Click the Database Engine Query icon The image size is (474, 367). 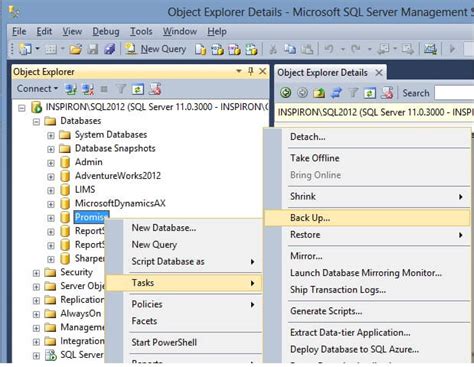pos(201,49)
